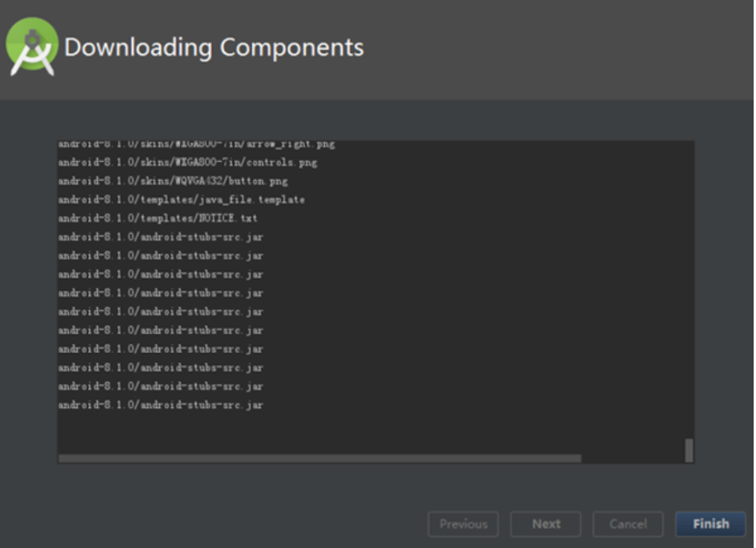Click the right end of the horizontal scrollbar track
756x548 pixels.
point(642,455)
